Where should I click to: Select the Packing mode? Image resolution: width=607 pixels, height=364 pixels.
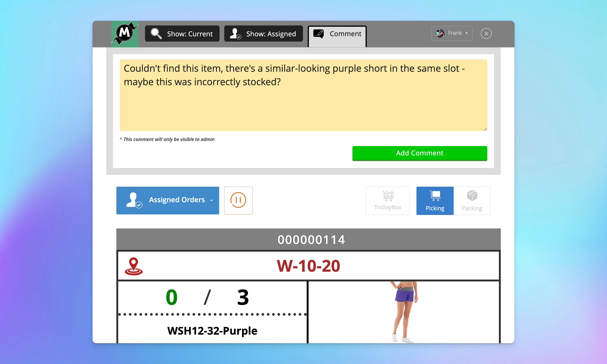pyautogui.click(x=472, y=201)
